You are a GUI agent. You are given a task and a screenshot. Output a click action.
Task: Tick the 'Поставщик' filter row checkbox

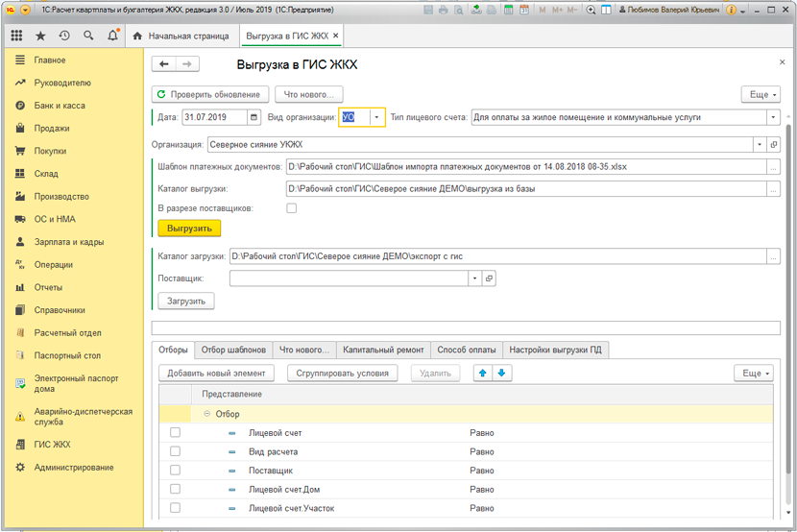pyautogui.click(x=175, y=471)
